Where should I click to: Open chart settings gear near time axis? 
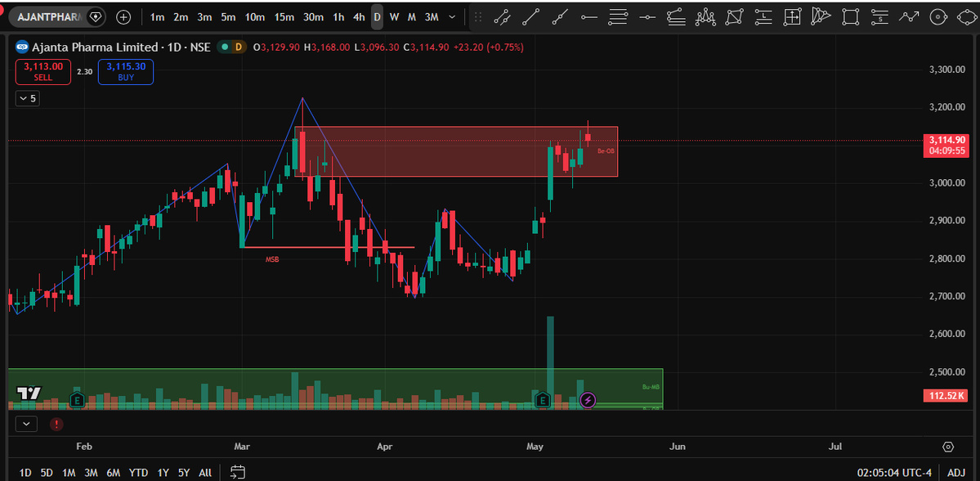pyautogui.click(x=948, y=447)
